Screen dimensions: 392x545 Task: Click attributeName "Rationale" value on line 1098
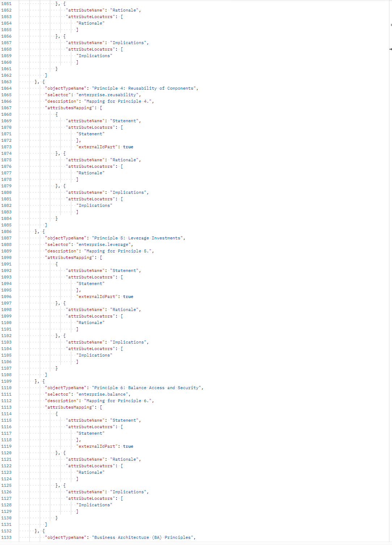click(x=124, y=310)
